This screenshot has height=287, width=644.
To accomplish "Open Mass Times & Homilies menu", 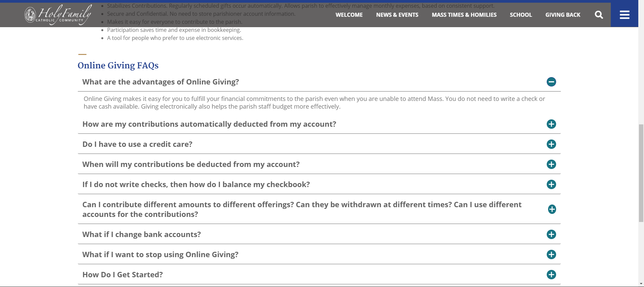I will [x=464, y=15].
